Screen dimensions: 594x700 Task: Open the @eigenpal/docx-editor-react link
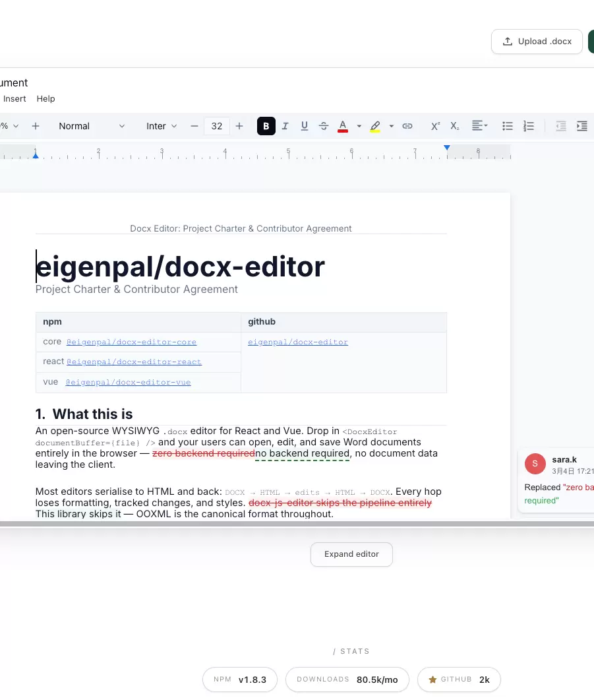click(134, 362)
